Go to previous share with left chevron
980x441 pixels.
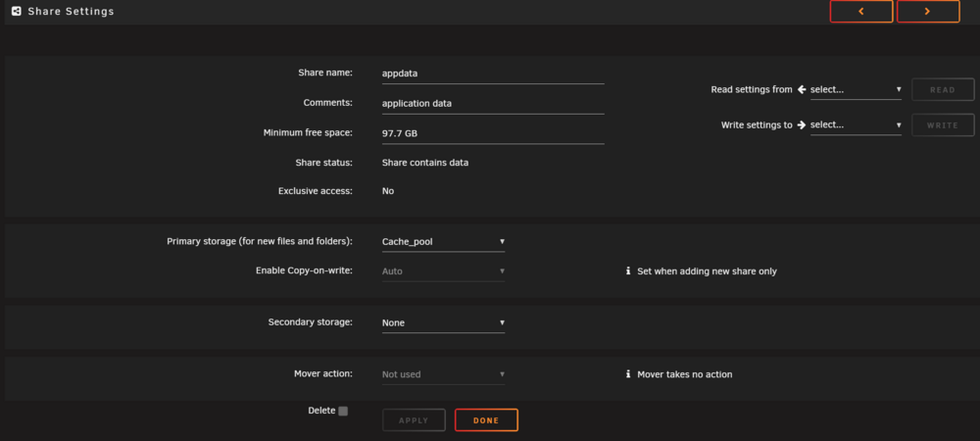[x=861, y=11]
